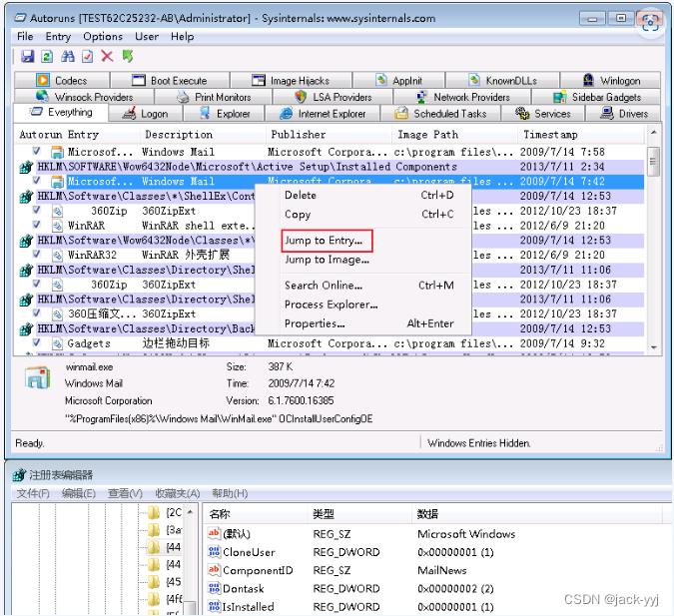Switch to the Drivers tab
This screenshot has height=616, width=674.
pyautogui.click(x=623, y=114)
